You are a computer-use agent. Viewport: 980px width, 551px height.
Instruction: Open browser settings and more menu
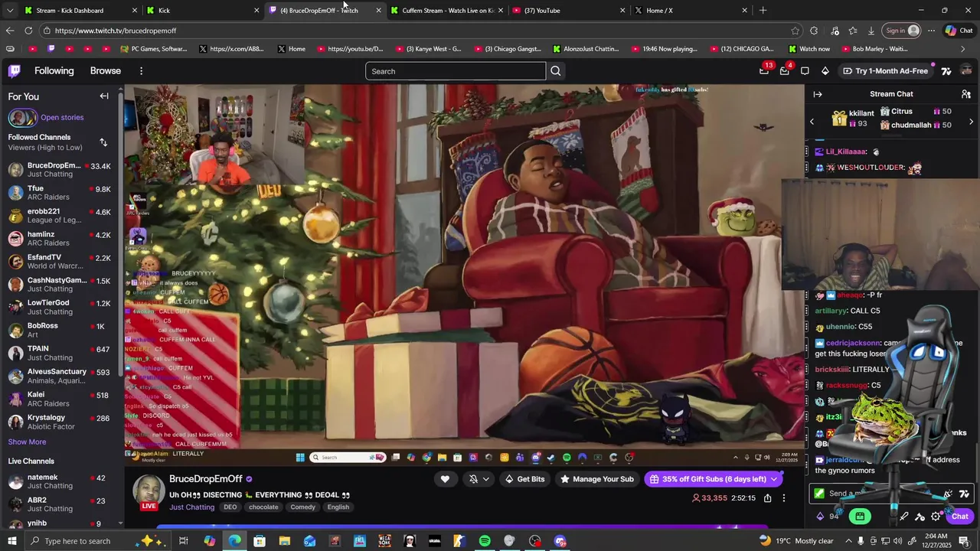click(931, 31)
